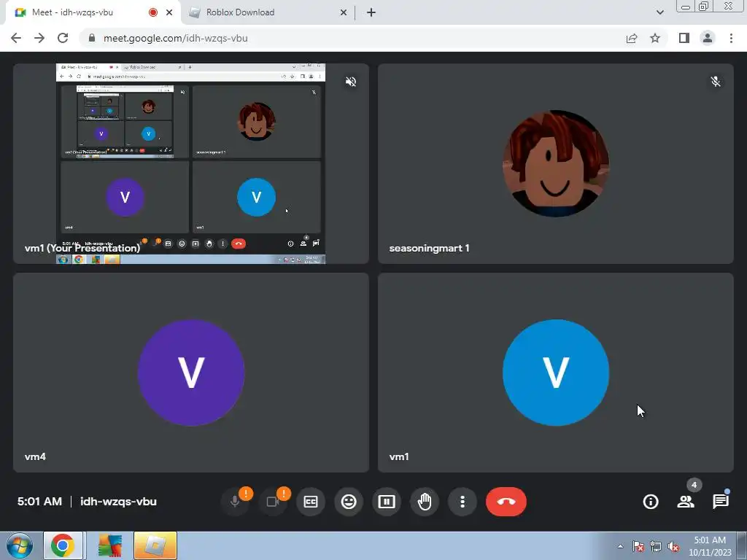Select the vm4 purple avatar tile
Viewport: 747px width, 560px height.
191,373
